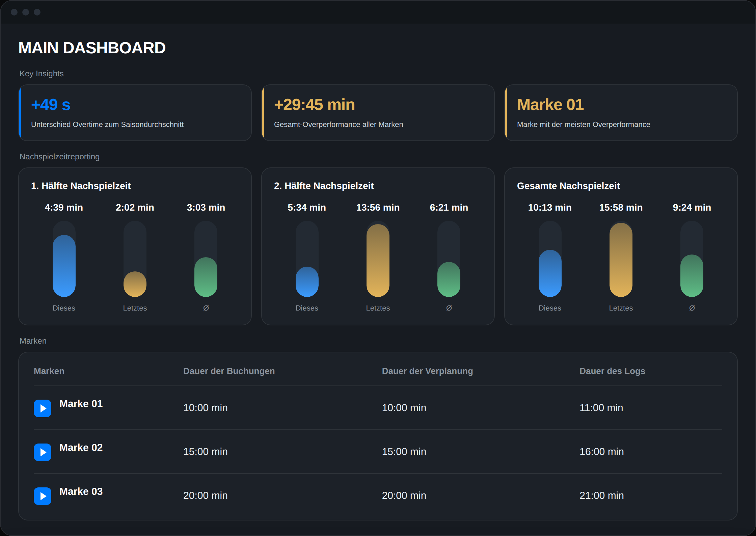The image size is (756, 536).
Task: Select the Marke 03 row label
Action: 81,491
